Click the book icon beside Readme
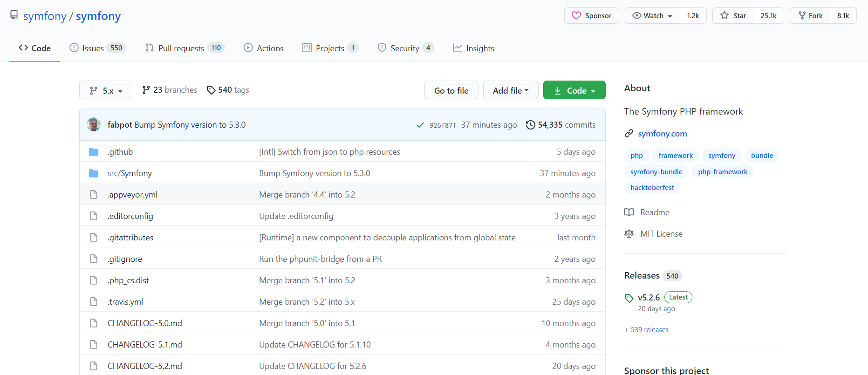The width and height of the screenshot is (868, 375). click(629, 212)
